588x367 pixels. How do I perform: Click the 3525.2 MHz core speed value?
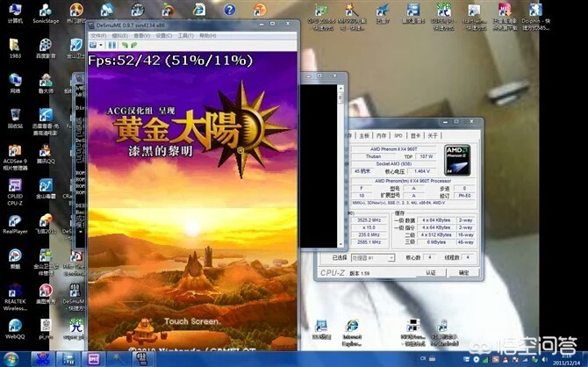click(369, 220)
